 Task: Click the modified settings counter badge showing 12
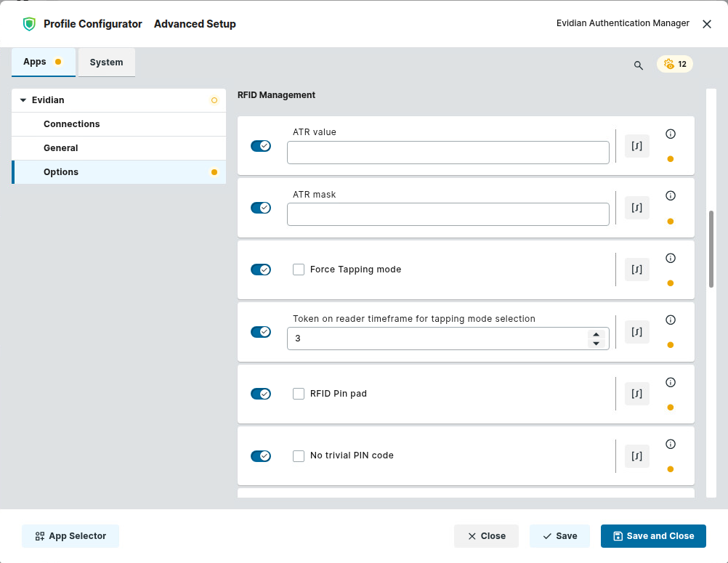[675, 64]
